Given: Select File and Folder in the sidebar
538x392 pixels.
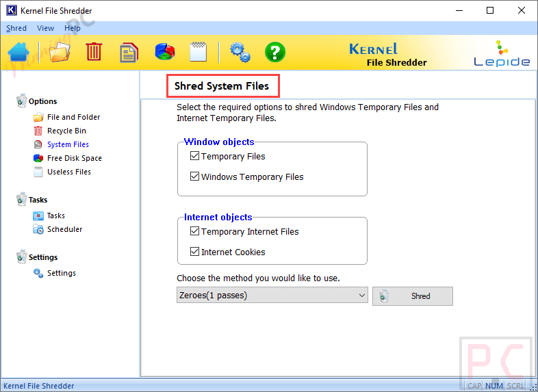Looking at the screenshot, I should click(x=73, y=117).
